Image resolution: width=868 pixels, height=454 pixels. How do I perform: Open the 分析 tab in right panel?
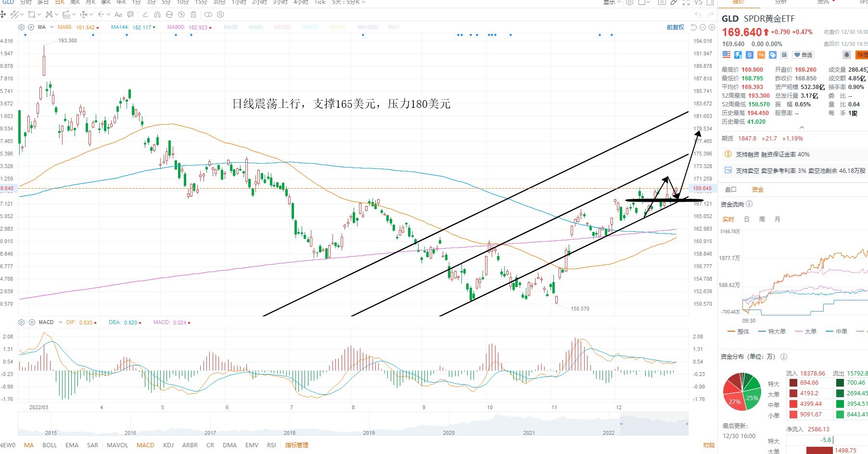point(780,2)
